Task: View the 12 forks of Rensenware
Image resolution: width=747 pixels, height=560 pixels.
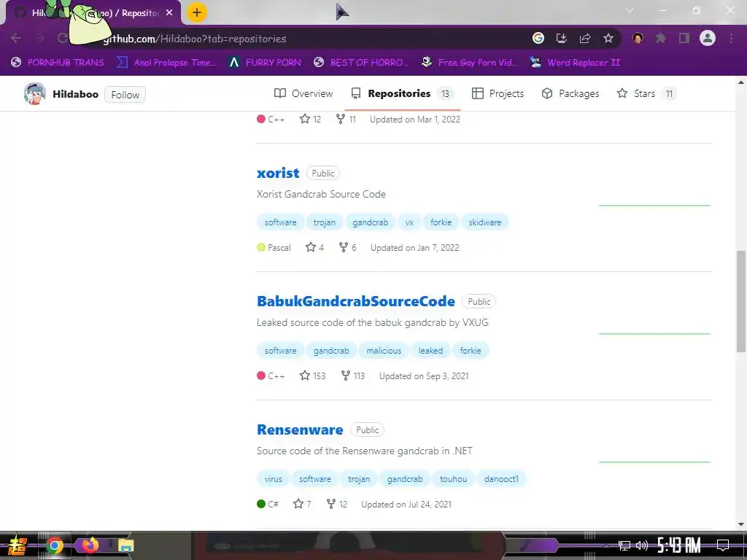Action: (337, 504)
